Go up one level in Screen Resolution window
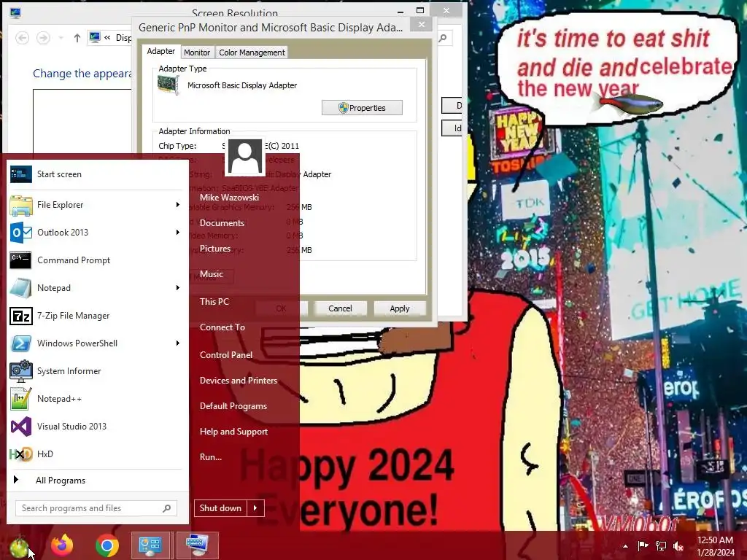The image size is (747, 560). [77, 38]
